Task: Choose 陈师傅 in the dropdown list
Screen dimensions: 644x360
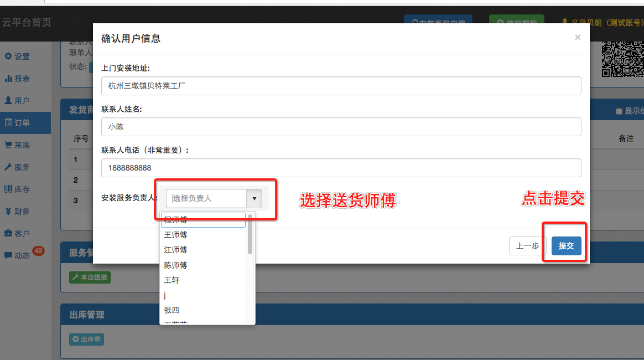Action: pyautogui.click(x=176, y=265)
